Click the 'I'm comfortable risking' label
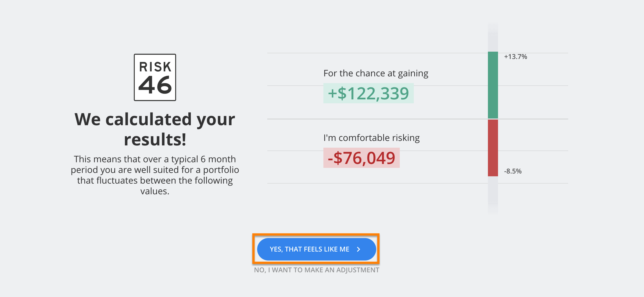Image resolution: width=644 pixels, height=297 pixels. coord(371,138)
